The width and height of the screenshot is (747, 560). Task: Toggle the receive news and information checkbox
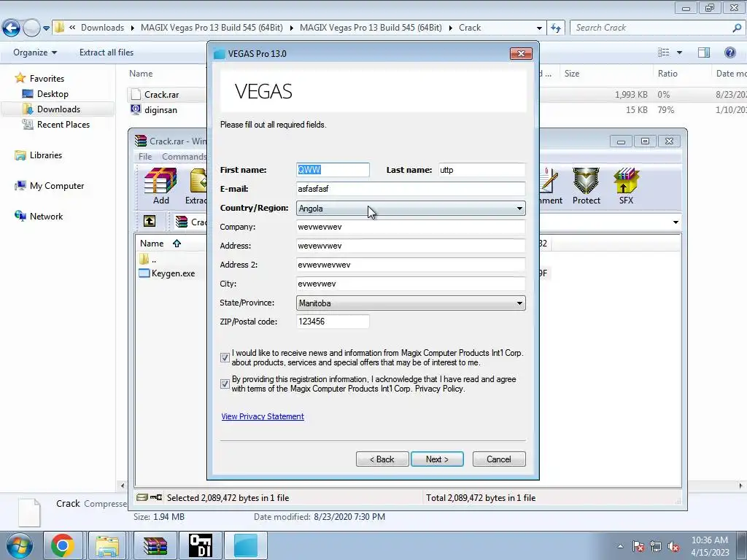pyautogui.click(x=225, y=357)
